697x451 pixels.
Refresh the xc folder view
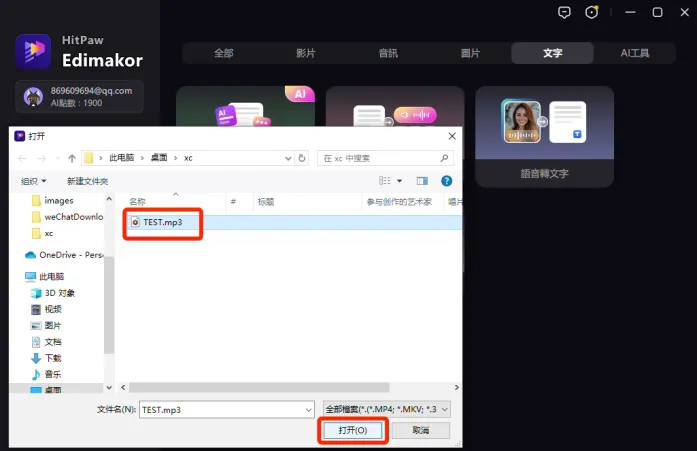[x=302, y=158]
